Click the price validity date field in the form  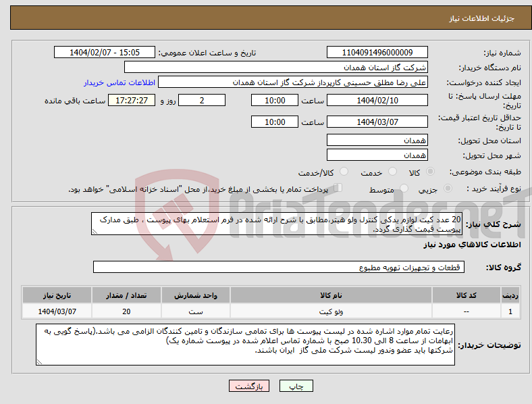tap(377, 122)
